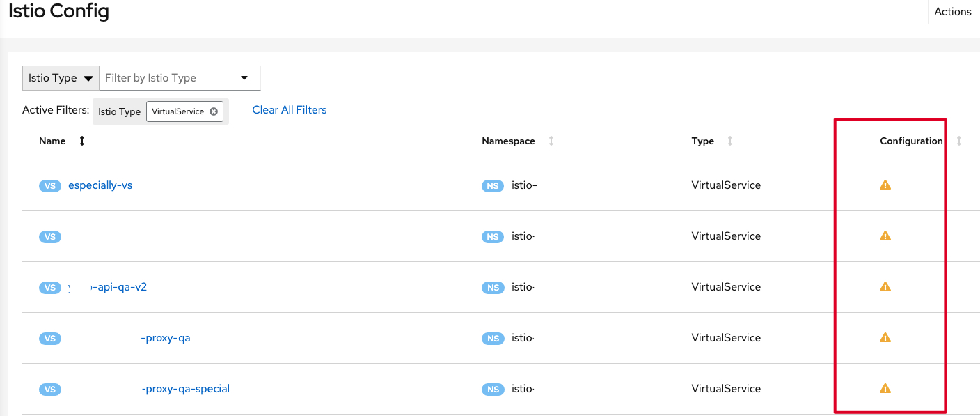Remove the VirtualService filter chip

coord(214,111)
